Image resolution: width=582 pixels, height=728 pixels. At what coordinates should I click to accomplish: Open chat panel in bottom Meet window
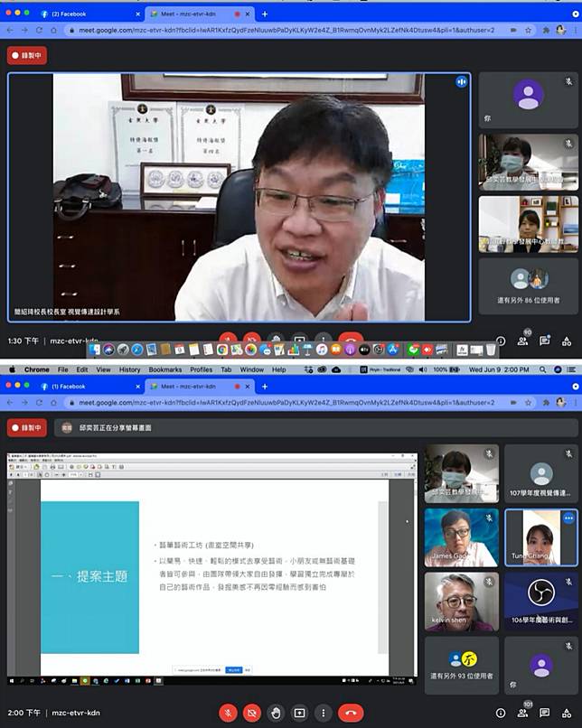coord(544,713)
